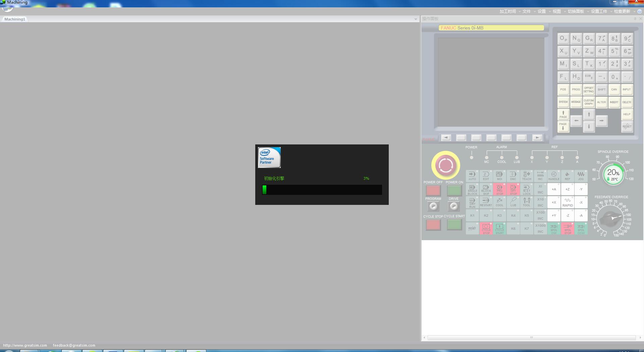This screenshot has width=644, height=352.
Task: Open the 设置 dropdown menu
Action: pos(544,11)
